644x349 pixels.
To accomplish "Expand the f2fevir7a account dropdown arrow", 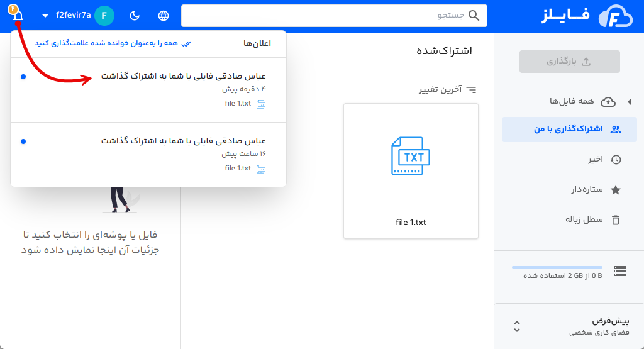I will (45, 16).
